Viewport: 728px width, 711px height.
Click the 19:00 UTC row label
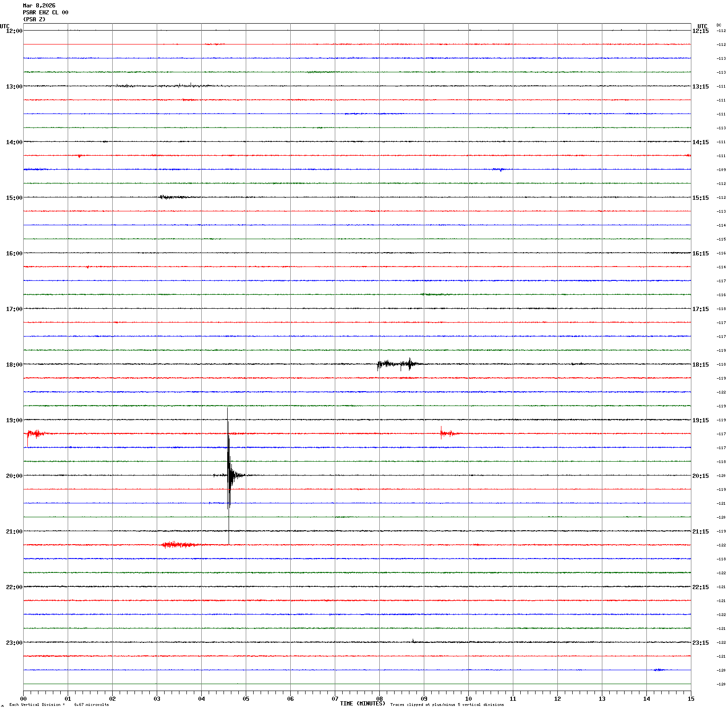(x=14, y=420)
